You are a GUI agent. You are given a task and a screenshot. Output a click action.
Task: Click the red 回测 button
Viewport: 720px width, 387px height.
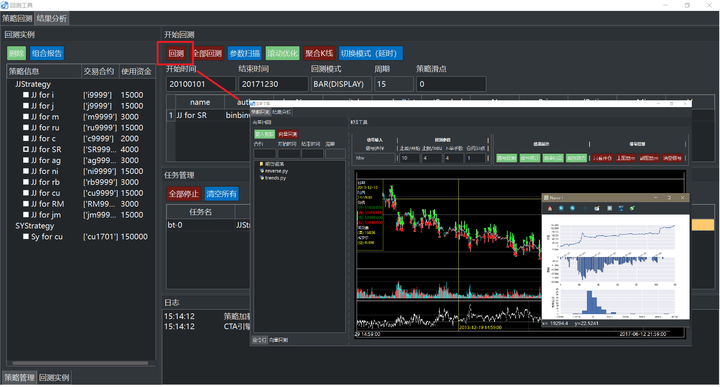[176, 53]
